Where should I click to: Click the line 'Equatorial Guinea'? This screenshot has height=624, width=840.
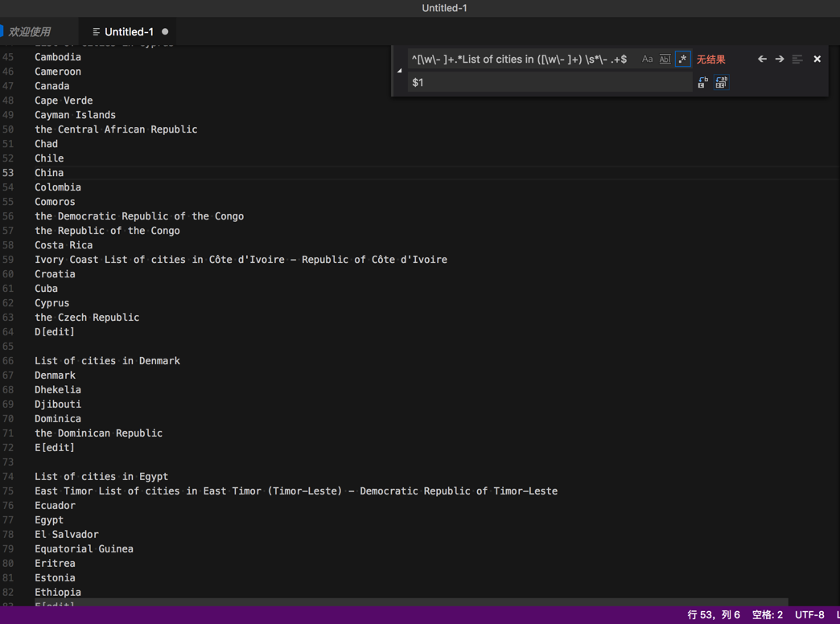click(x=84, y=548)
